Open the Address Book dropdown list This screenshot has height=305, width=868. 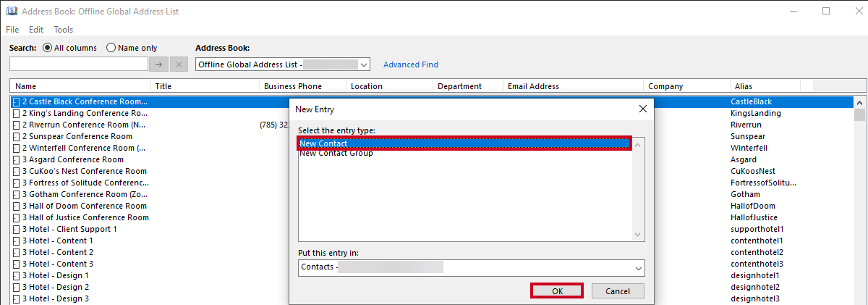pyautogui.click(x=364, y=64)
